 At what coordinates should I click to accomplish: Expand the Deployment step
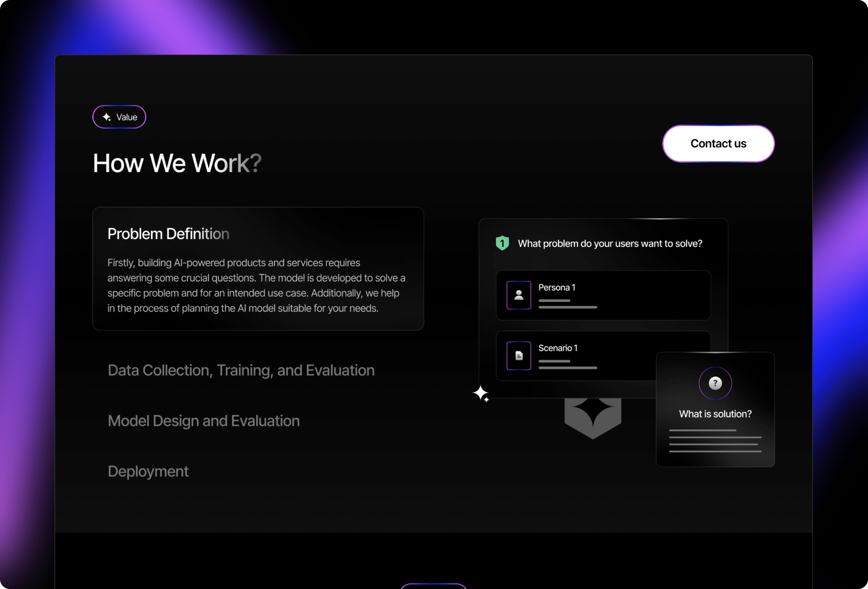coord(148,471)
